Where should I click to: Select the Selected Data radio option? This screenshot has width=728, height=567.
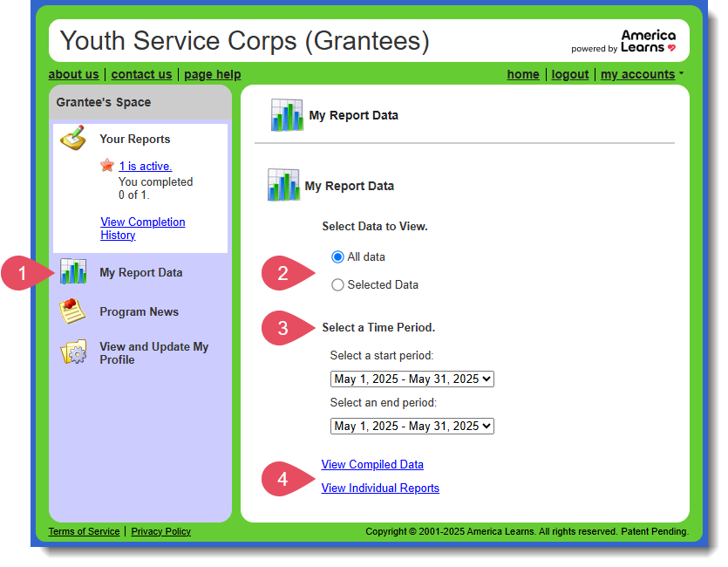337,284
